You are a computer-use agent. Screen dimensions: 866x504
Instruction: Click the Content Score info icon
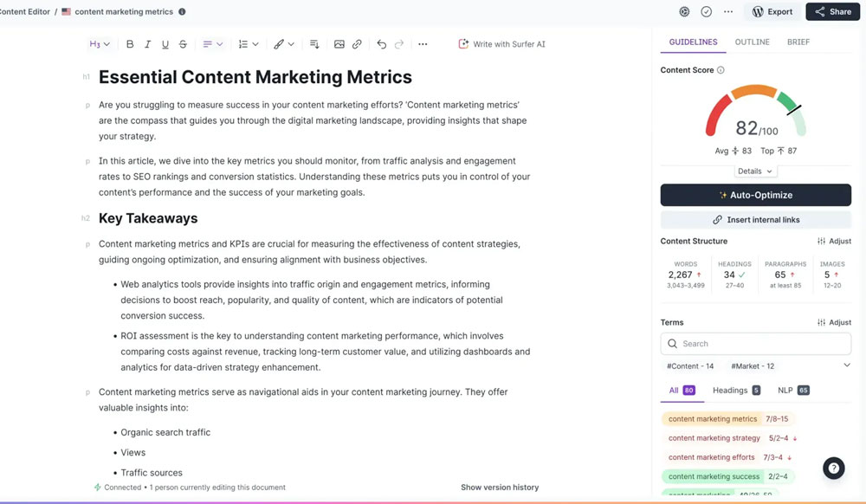(x=721, y=70)
